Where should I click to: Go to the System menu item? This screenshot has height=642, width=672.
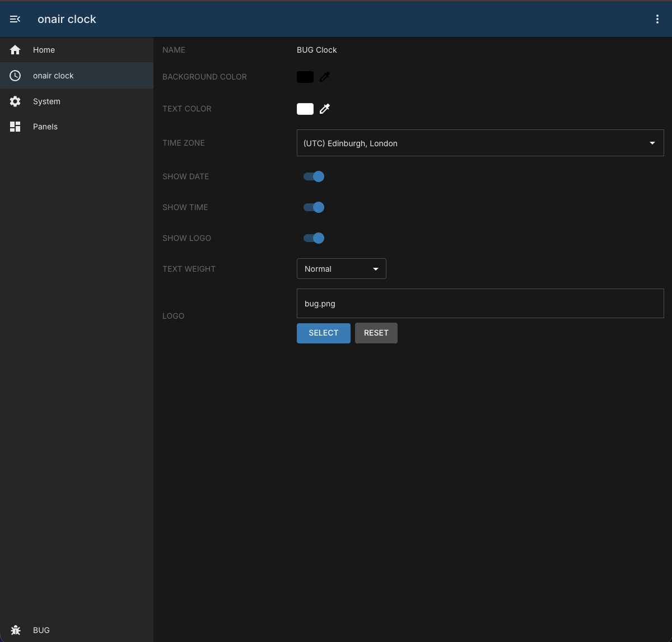77,101
